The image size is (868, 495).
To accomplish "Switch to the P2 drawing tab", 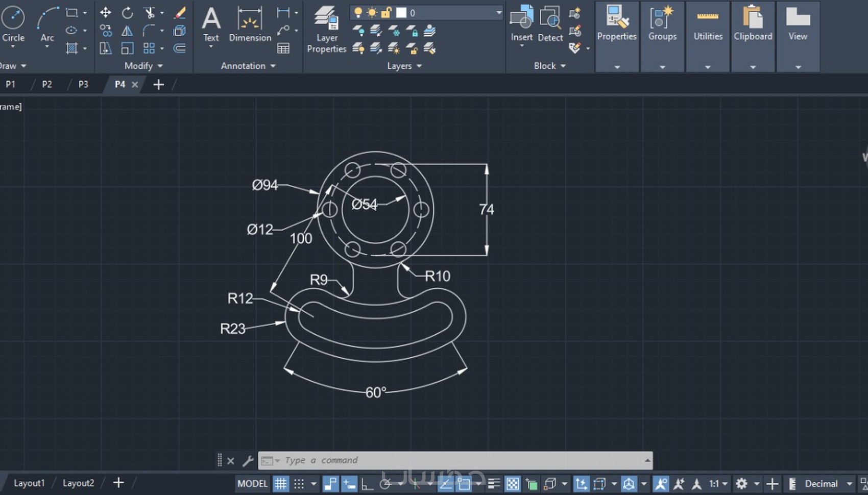I will coord(47,84).
